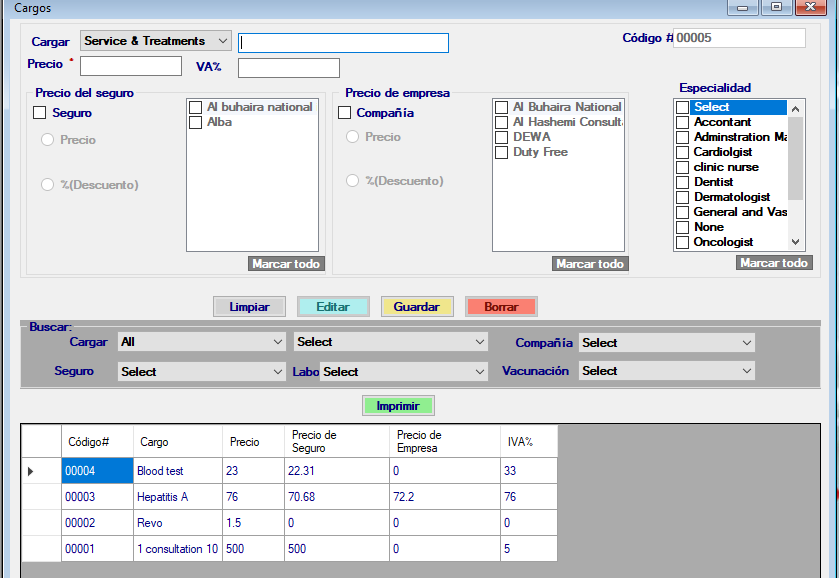Click Marcar todo under Especialidad list
Screen dimensions: 839x578
[x=773, y=263]
